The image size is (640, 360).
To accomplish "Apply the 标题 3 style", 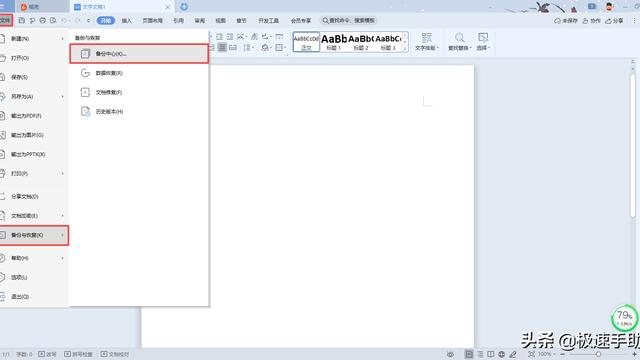I will 388,42.
